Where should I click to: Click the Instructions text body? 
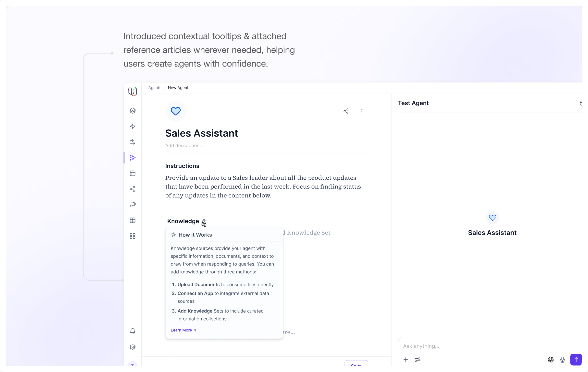[263, 186]
